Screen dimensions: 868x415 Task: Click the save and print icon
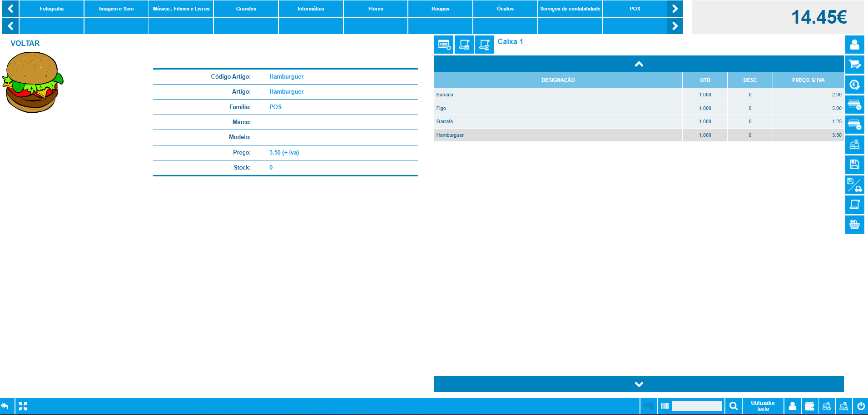click(854, 185)
